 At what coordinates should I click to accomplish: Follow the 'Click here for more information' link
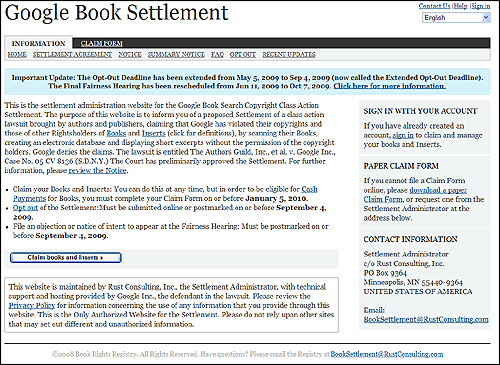pos(390,86)
